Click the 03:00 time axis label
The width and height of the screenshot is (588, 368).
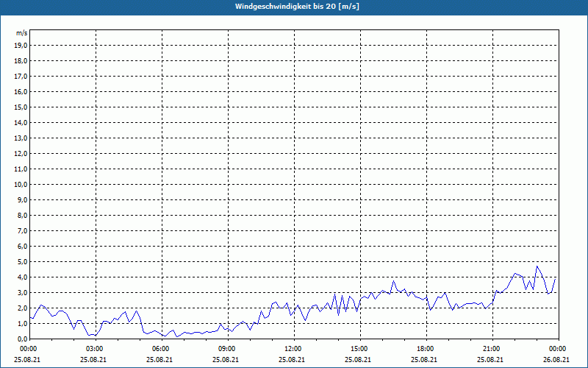(96, 349)
